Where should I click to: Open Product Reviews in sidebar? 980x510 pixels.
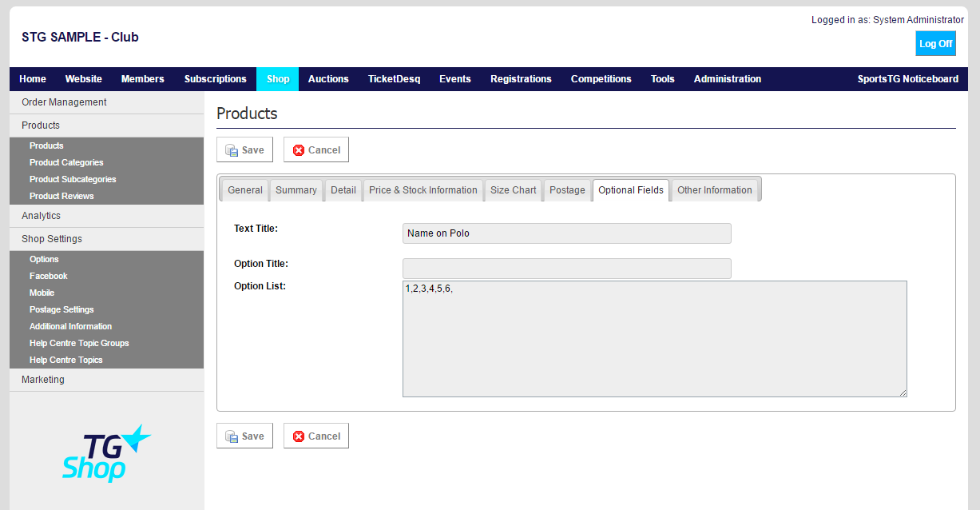61,196
